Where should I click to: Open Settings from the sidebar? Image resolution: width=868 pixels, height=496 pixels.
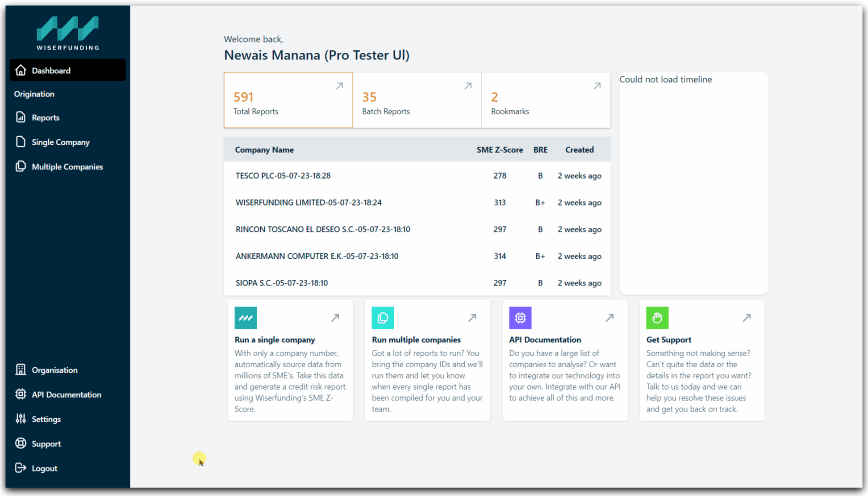[67, 419]
